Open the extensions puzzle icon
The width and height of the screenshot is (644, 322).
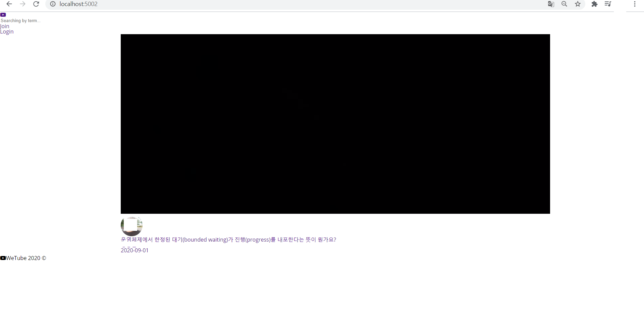tap(594, 4)
